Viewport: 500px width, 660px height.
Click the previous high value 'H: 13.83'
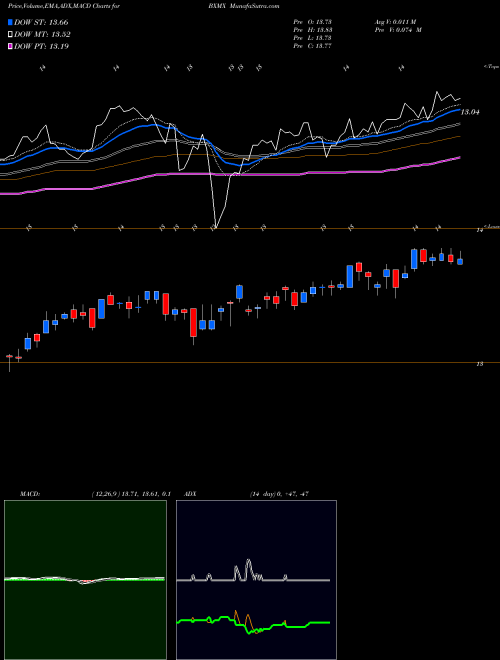[x=321, y=30]
